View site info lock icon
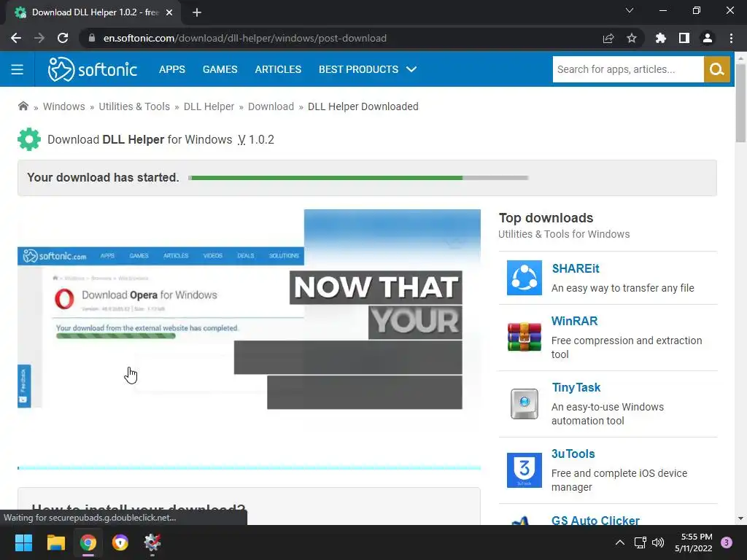 point(92,38)
